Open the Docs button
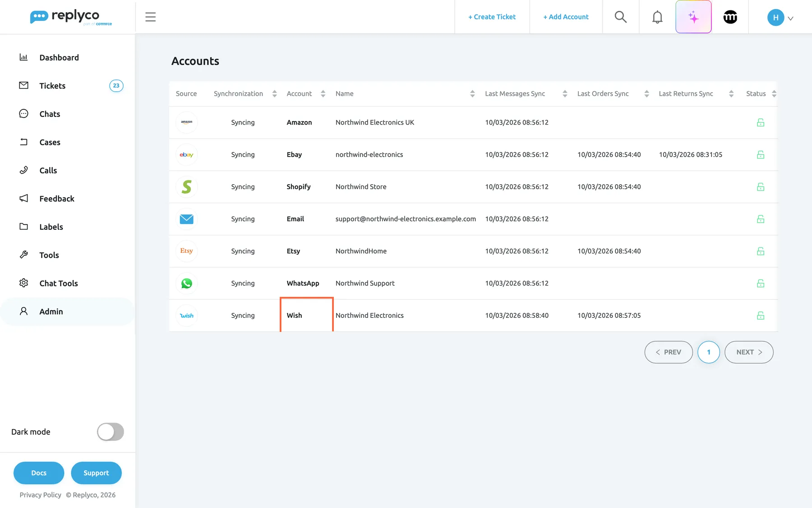Viewport: 812px width, 508px height. [x=39, y=473]
